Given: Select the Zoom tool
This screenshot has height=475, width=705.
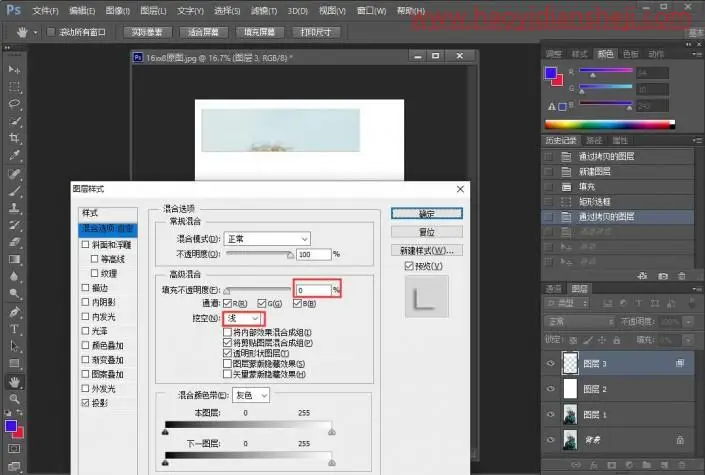Looking at the screenshot, I should click(14, 399).
